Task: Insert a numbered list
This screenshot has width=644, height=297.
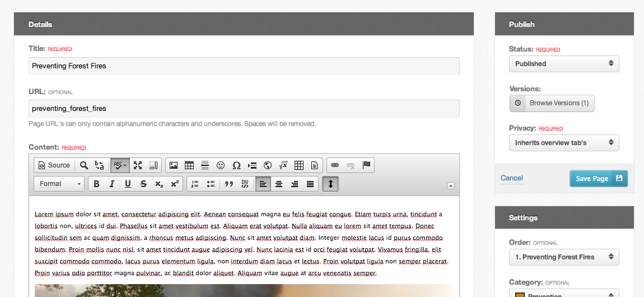Action: tap(195, 184)
